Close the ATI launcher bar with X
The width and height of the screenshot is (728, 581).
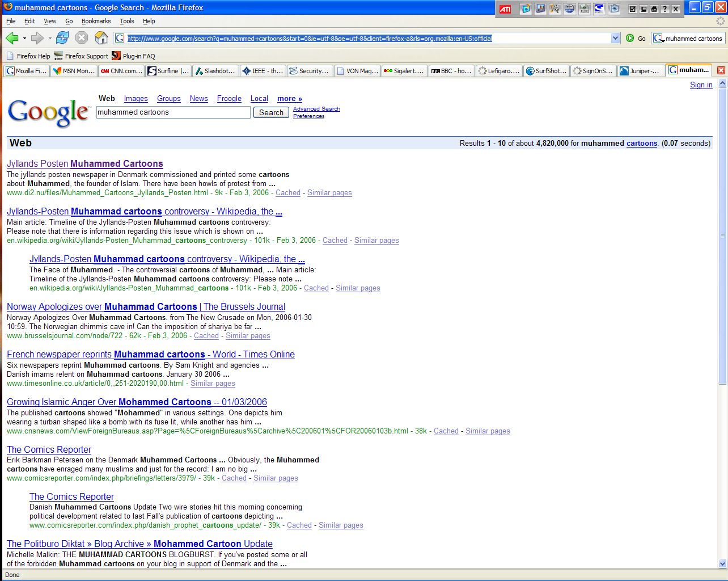tap(676, 9)
